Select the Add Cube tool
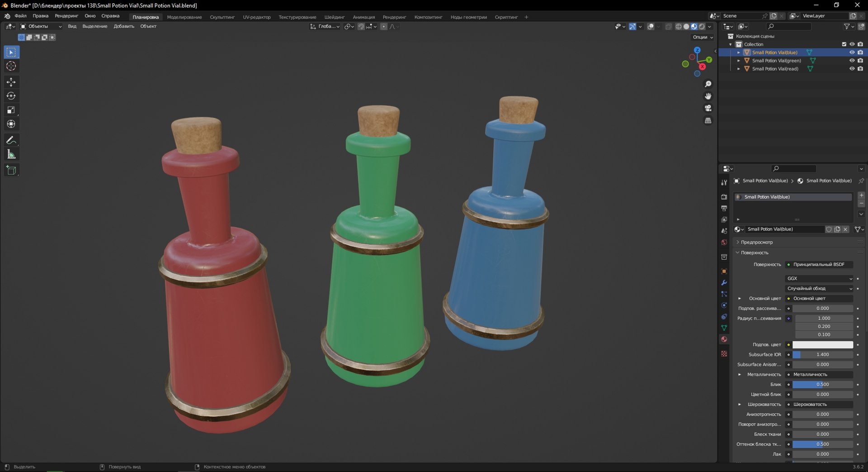This screenshot has height=472, width=868. tap(11, 170)
